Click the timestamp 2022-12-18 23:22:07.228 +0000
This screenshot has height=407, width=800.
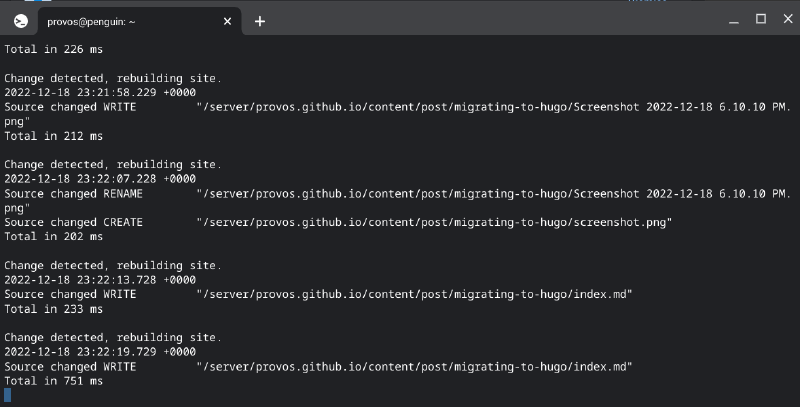[100, 179]
